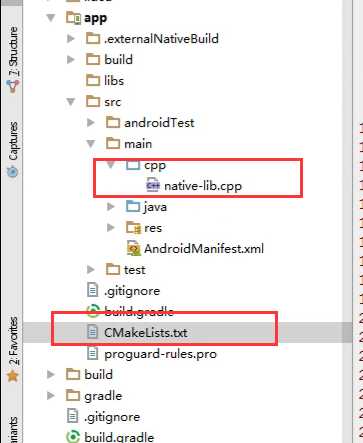The width and height of the screenshot is (363, 443).
Task: Click the src folder icon
Action: click(x=93, y=101)
